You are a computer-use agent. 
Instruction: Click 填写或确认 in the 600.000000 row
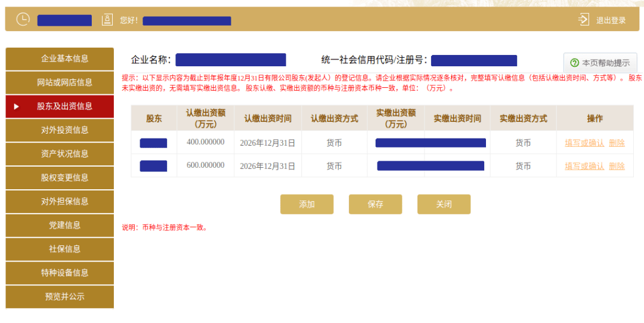[584, 166]
